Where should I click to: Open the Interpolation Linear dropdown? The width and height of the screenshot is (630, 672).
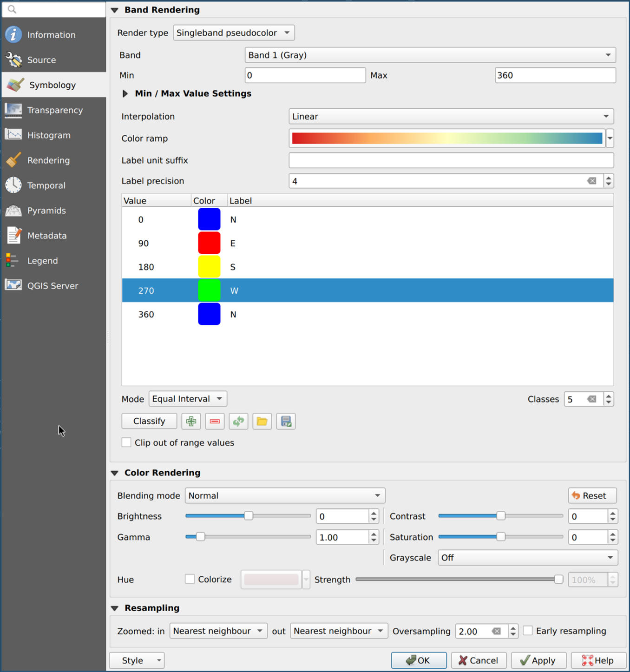[451, 116]
